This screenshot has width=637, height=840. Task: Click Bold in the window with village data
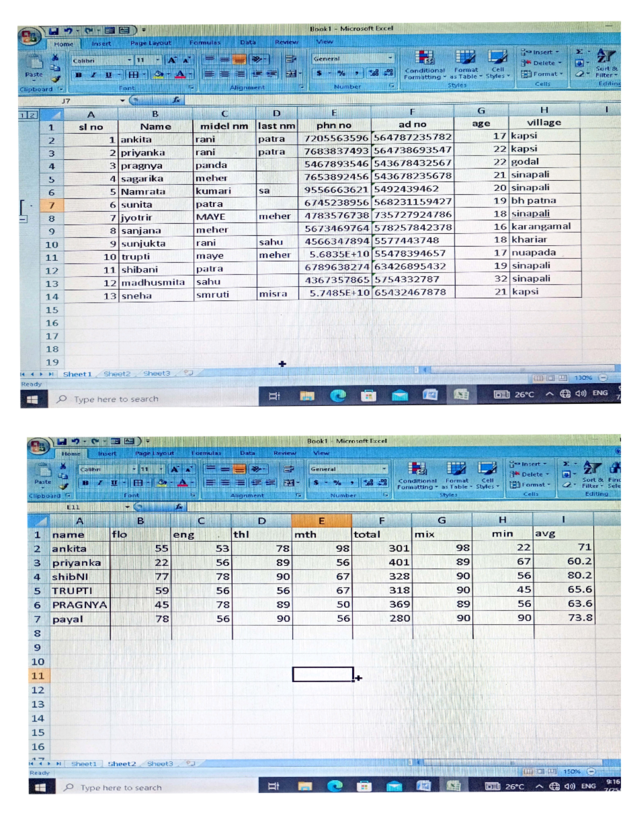click(79, 75)
